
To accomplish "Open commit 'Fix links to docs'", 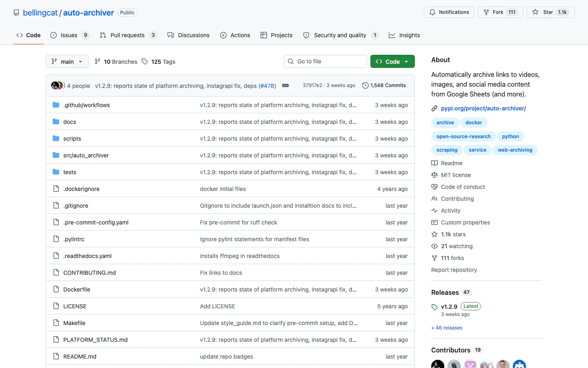I will click(221, 273).
